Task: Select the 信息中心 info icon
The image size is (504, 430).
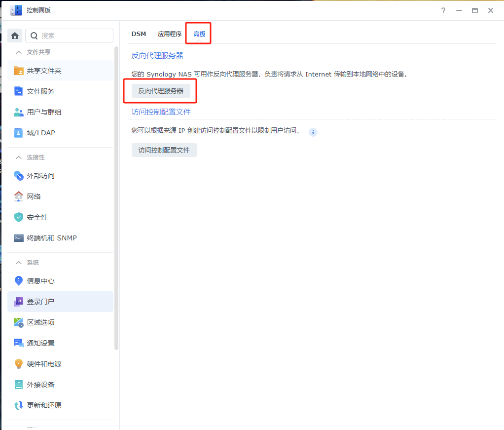Action: pos(19,280)
